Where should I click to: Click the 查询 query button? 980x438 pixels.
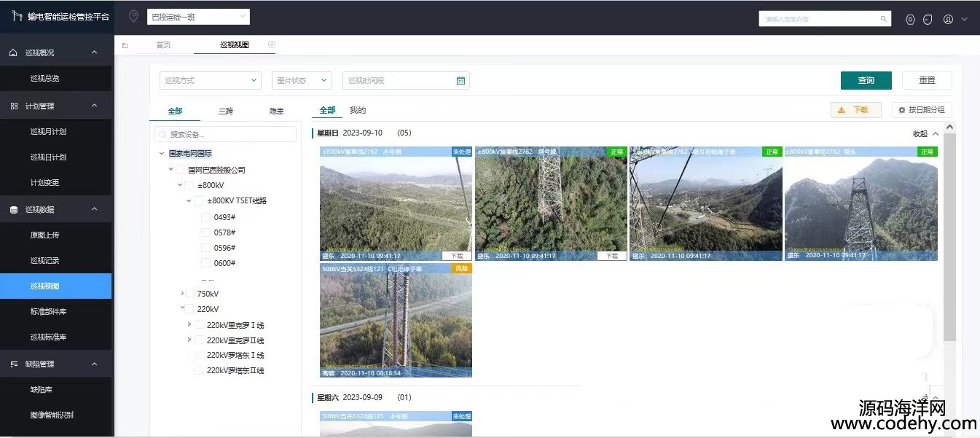(866, 80)
